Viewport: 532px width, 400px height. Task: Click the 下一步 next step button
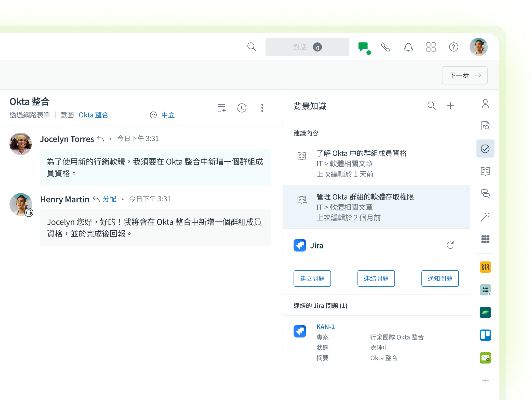[464, 75]
